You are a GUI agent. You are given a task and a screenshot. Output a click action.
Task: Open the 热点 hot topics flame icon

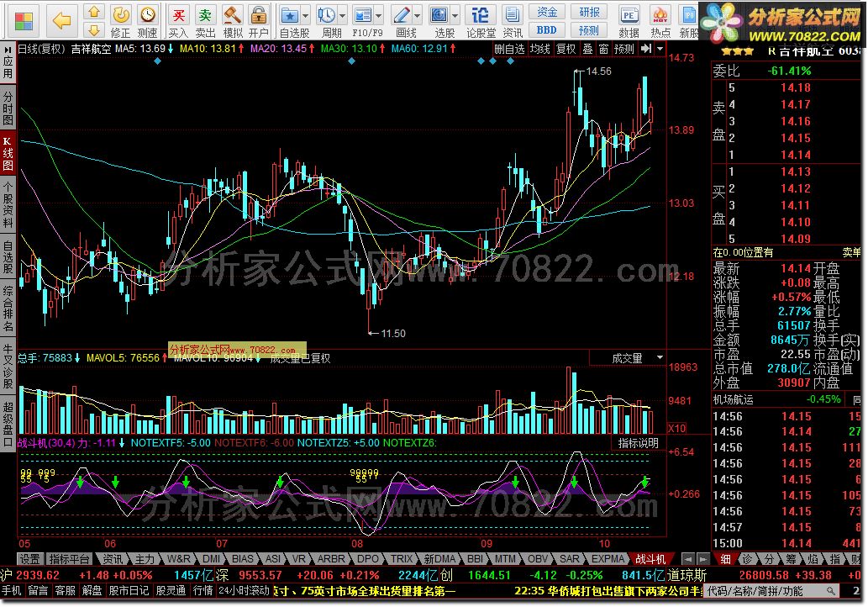(660, 21)
